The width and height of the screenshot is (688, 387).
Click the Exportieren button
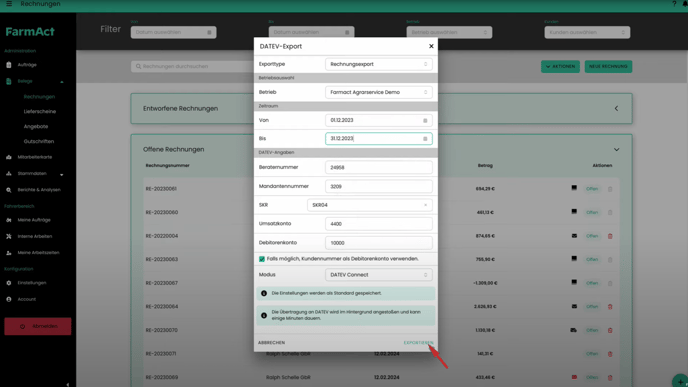click(418, 343)
